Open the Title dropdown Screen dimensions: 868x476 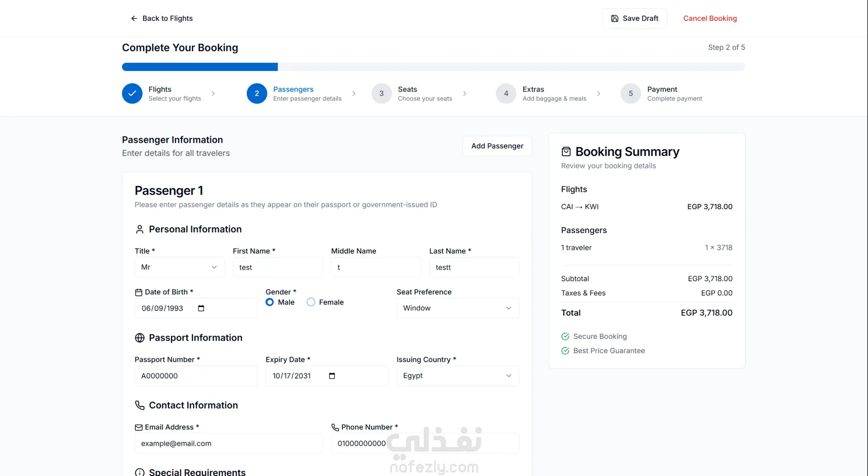coord(179,267)
